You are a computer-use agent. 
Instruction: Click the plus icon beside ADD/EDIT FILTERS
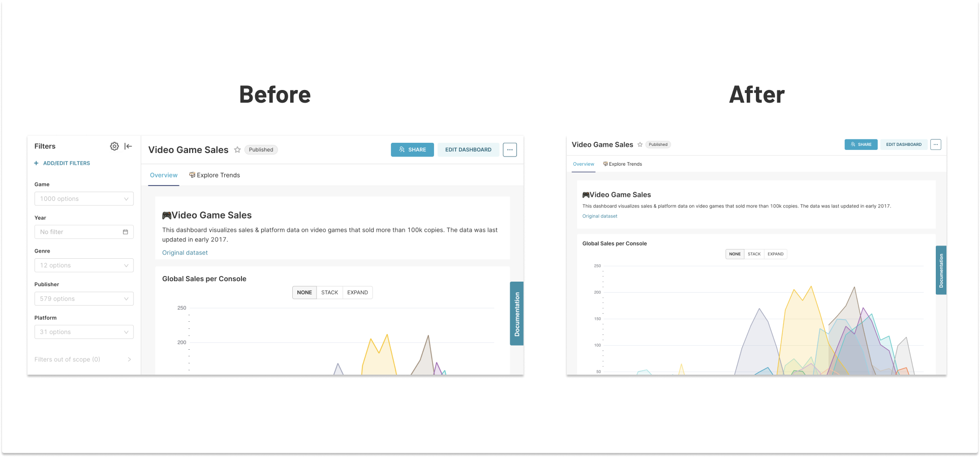pos(36,163)
